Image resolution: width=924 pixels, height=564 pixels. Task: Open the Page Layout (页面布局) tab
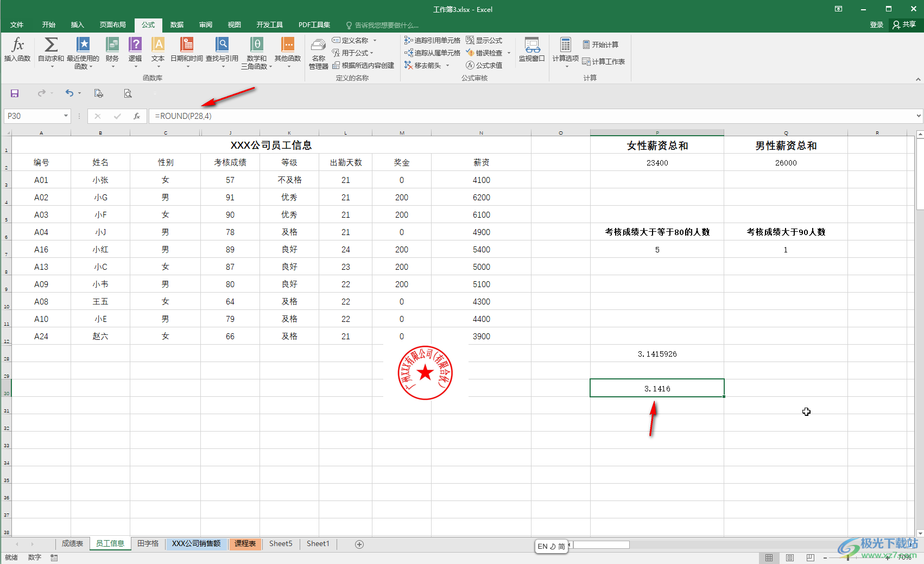point(113,25)
